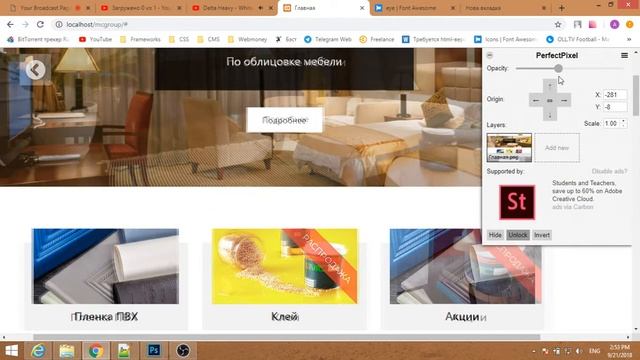Open the Freelance bookmark
The height and width of the screenshot is (360, 640).
click(377, 39)
